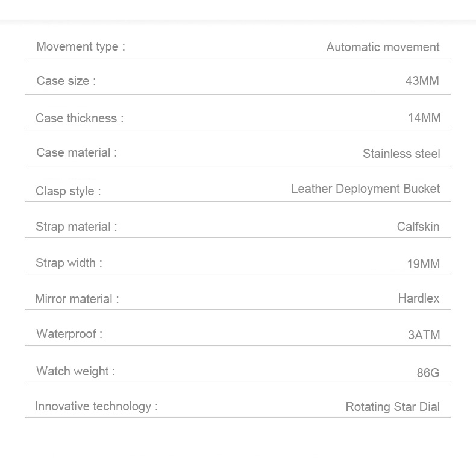The image size is (476, 458).
Task: Select the "Rotating Star Dial" text
Action: pyautogui.click(x=392, y=407)
